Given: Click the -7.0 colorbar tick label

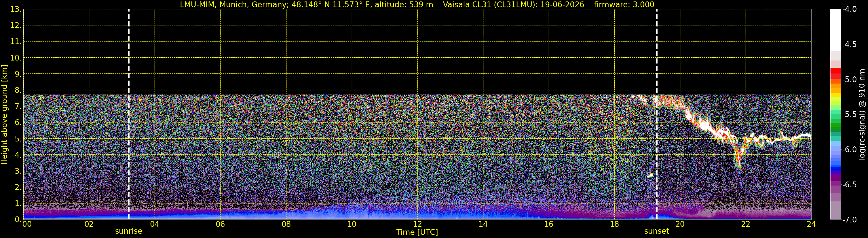Looking at the screenshot, I should [849, 220].
